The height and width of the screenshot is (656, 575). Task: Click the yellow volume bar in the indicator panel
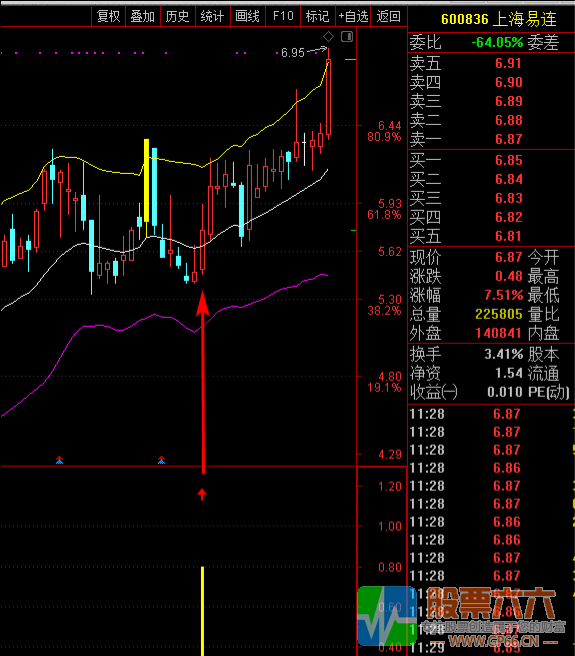203,611
